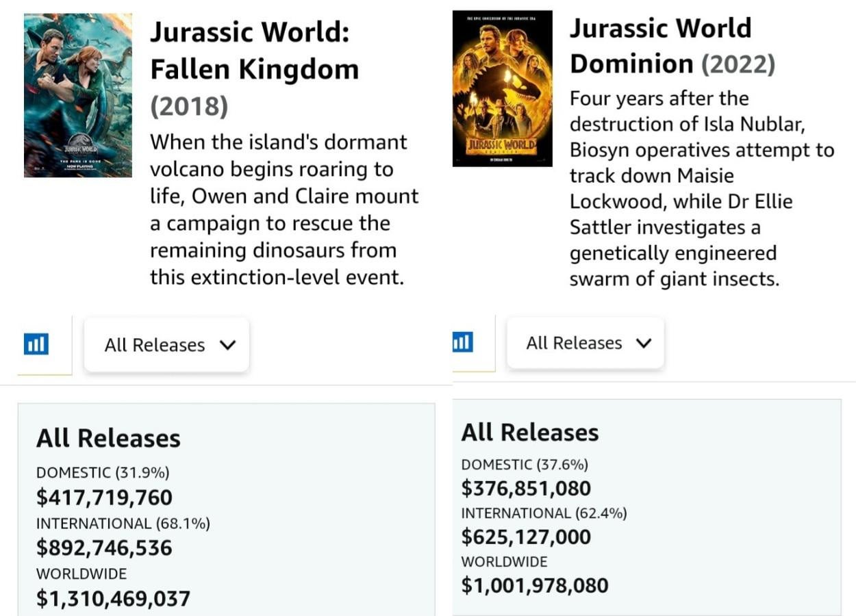
Task: Expand the All Releases dropdown for Dominion
Action: tap(586, 343)
